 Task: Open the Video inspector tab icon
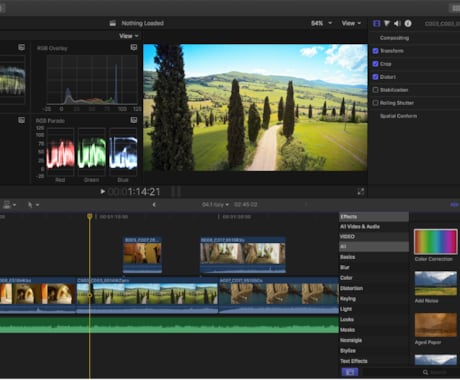376,23
